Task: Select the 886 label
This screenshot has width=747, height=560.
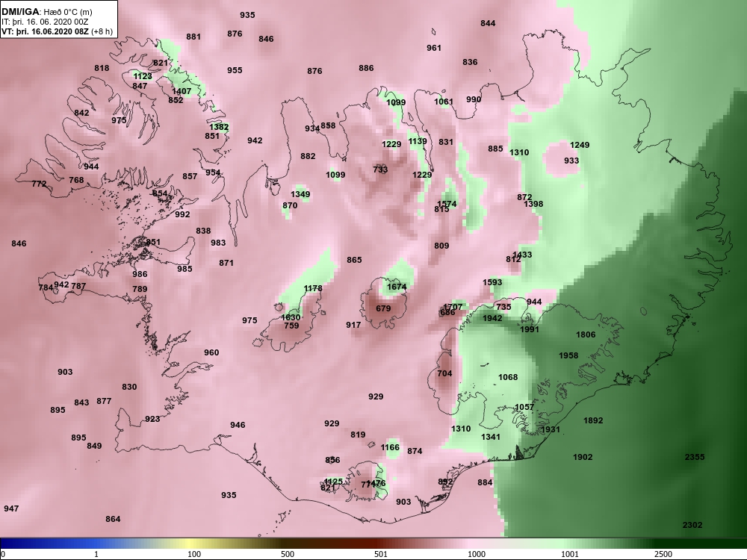Action: point(366,68)
